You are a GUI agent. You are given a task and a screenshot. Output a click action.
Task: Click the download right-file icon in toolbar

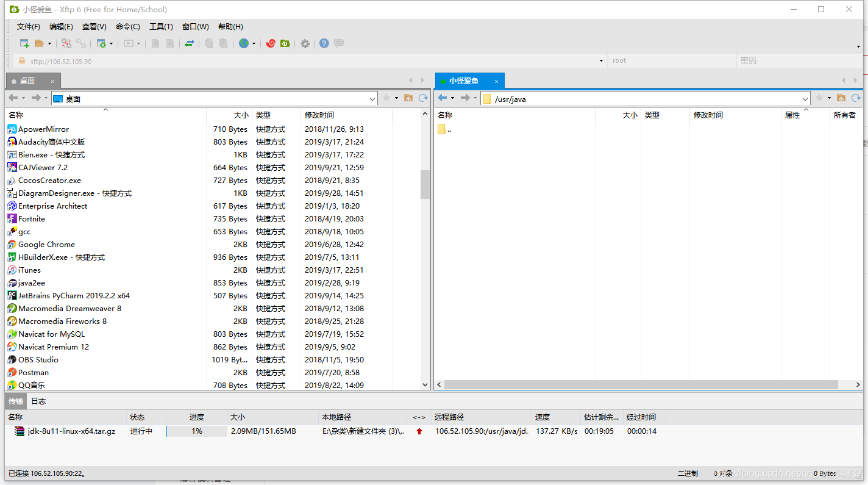click(170, 43)
